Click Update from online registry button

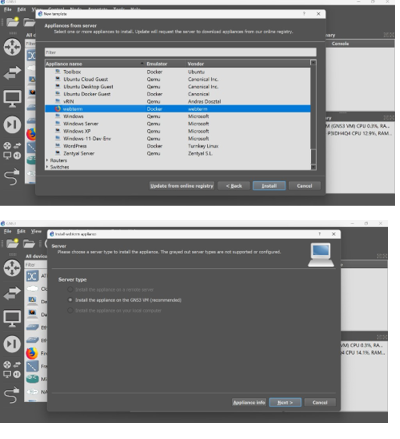[182, 186]
